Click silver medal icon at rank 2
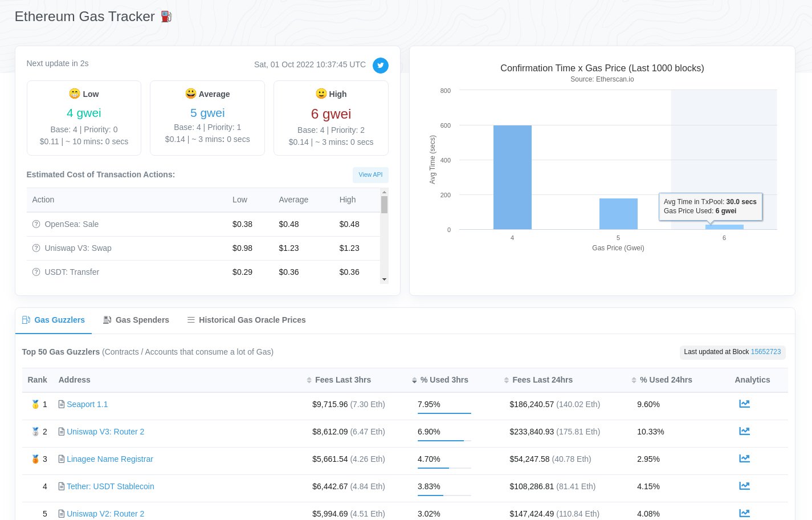 (x=35, y=432)
